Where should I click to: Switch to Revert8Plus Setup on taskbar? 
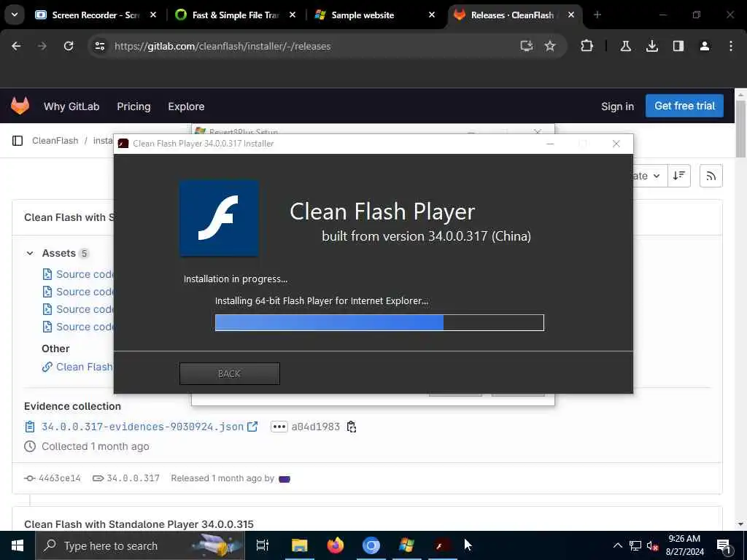click(407, 545)
